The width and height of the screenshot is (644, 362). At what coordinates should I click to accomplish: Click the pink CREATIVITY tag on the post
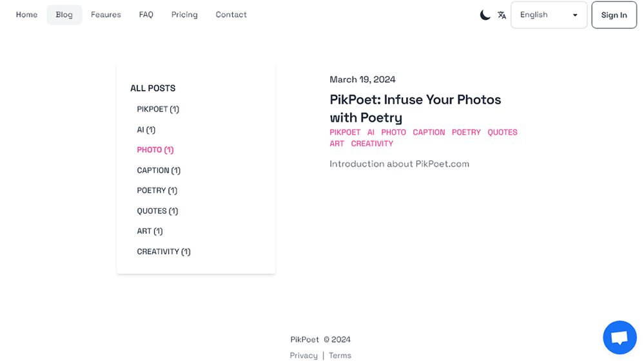[x=372, y=144]
